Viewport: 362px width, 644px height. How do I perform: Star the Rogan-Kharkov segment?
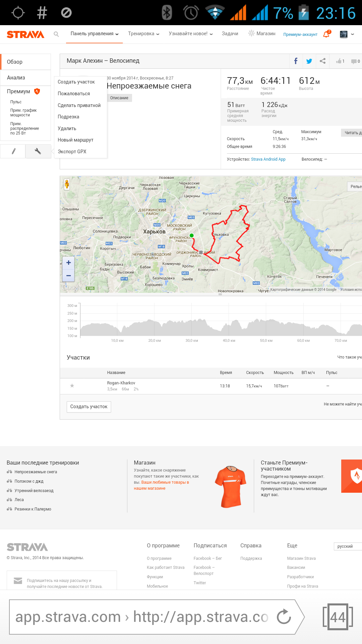pyautogui.click(x=72, y=386)
